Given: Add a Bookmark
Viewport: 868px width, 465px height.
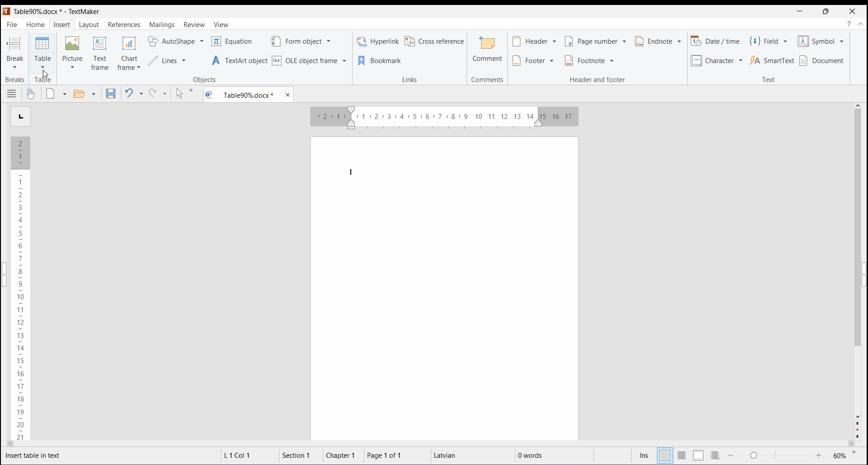Looking at the screenshot, I should coord(380,61).
